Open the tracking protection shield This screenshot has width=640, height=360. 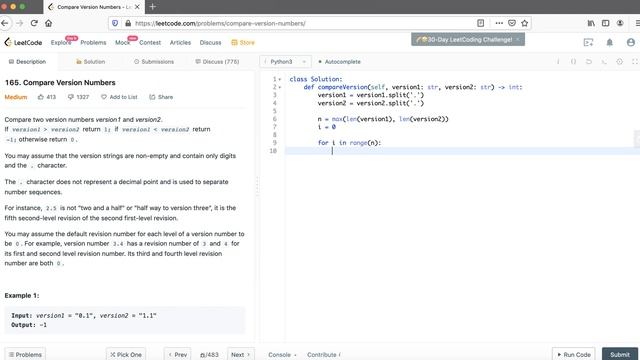pos(115,23)
